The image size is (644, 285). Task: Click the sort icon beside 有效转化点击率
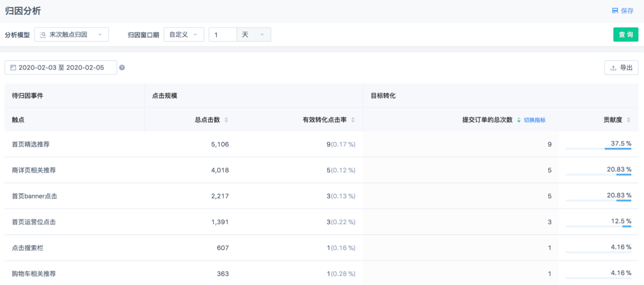point(354,120)
